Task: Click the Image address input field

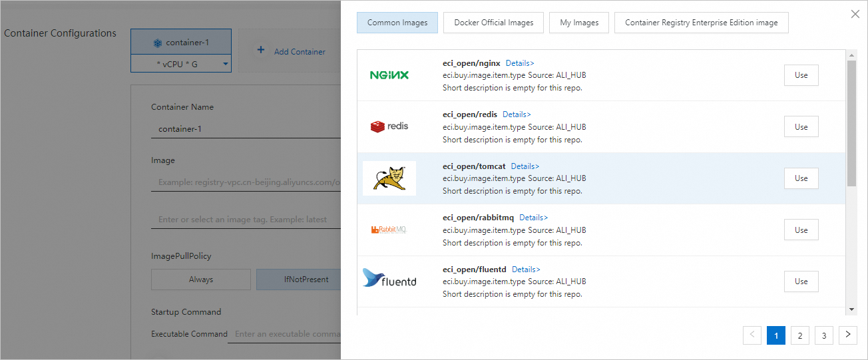Action: pos(246,182)
